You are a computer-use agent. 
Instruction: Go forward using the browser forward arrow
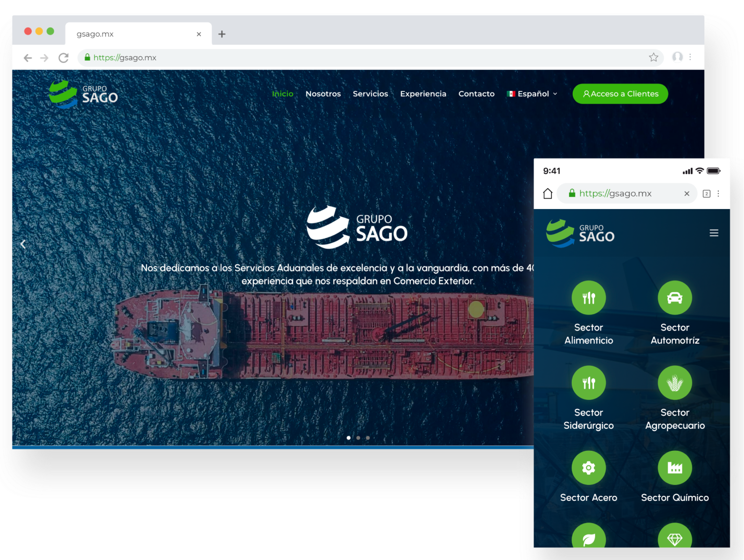44,58
